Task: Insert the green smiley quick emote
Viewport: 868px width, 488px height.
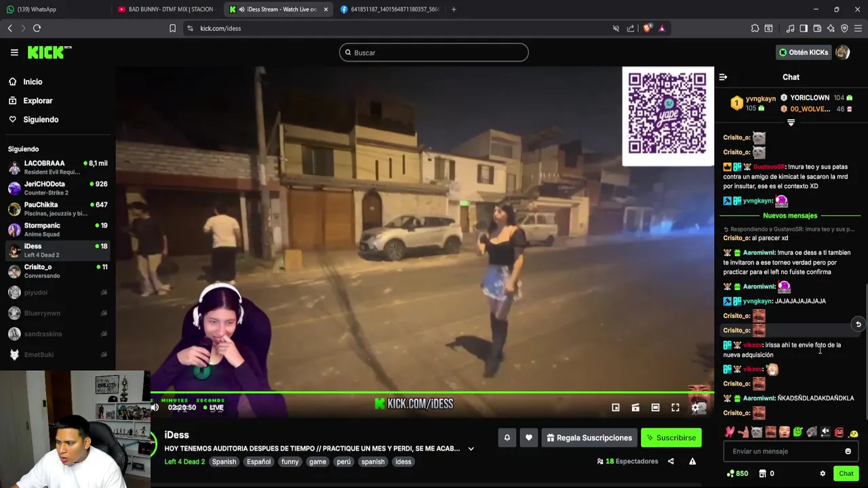Action: tap(798, 432)
